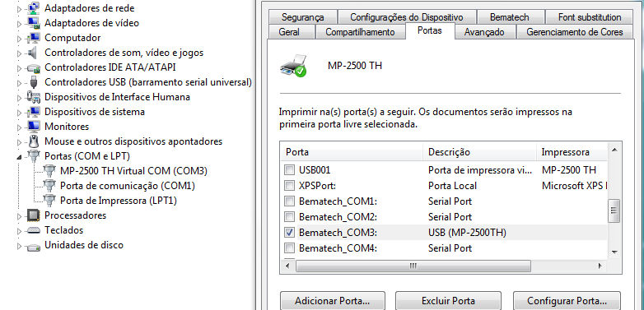
Task: Click the Porta de comunicação (COM1) icon
Action: coord(49,186)
